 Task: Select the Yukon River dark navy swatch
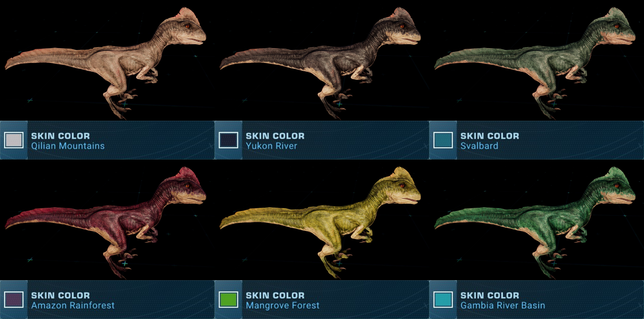228,140
